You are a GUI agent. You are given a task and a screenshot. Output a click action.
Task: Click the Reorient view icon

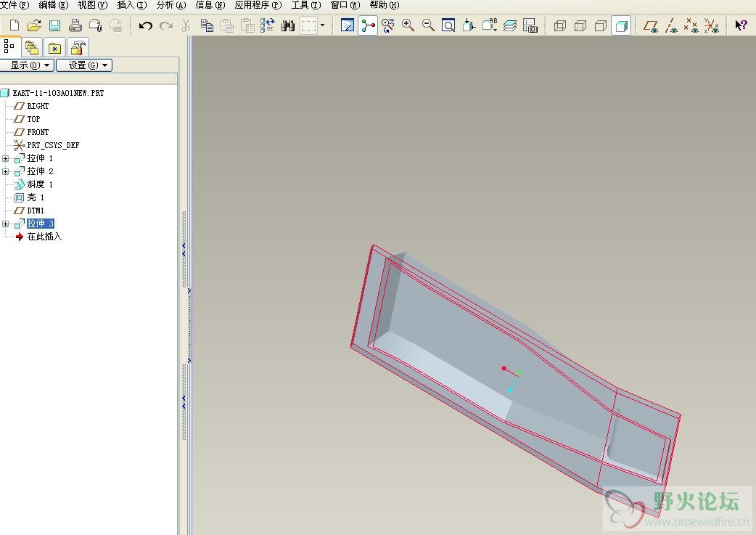(469, 25)
